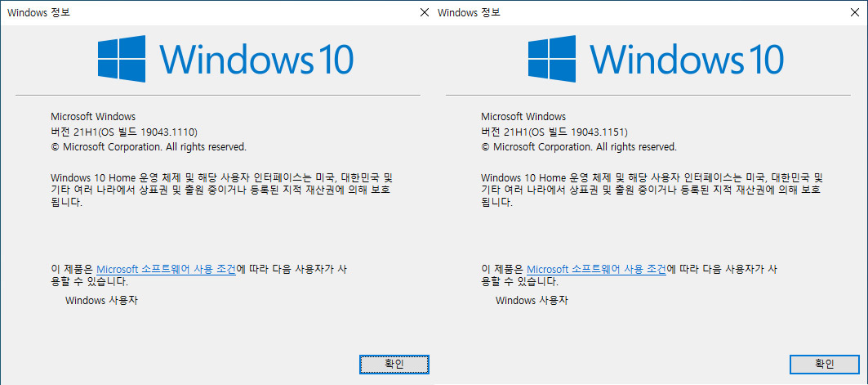
Task: Click version text OS 빌드 19043.1151
Action: coord(554,132)
